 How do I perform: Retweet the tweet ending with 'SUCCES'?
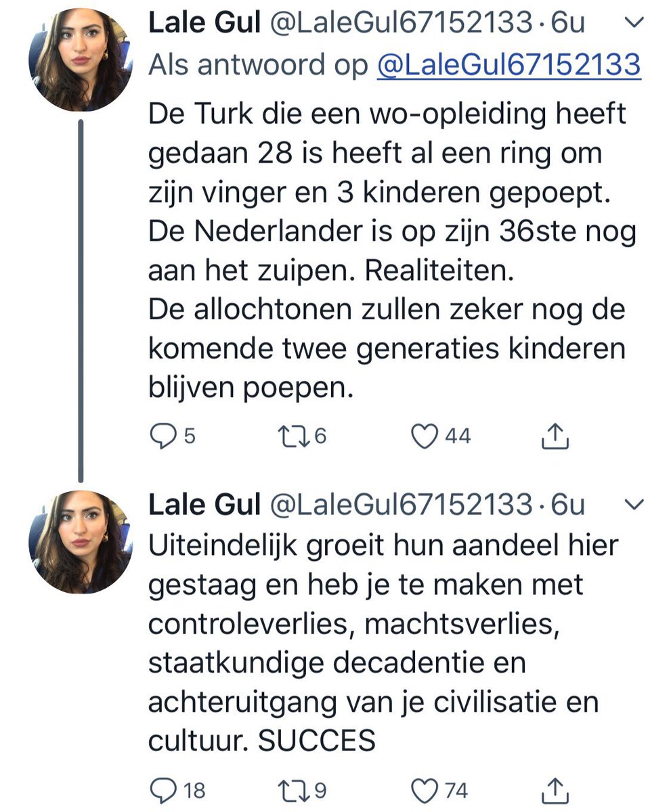pyautogui.click(x=293, y=790)
